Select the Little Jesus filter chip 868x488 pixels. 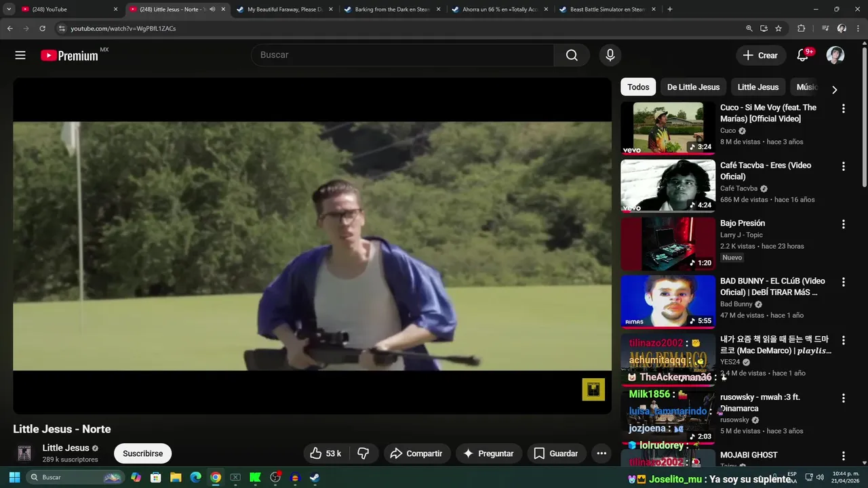point(758,87)
